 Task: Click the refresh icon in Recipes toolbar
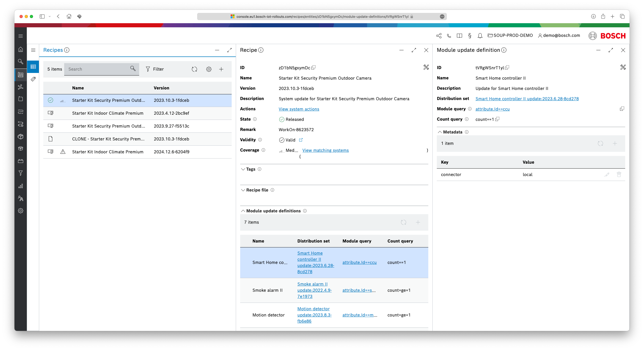[x=194, y=69]
